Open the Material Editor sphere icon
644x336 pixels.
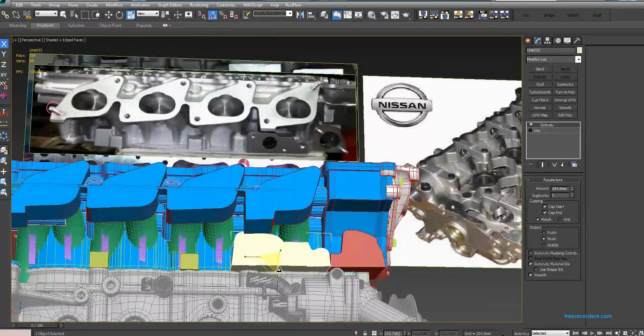coord(371,15)
